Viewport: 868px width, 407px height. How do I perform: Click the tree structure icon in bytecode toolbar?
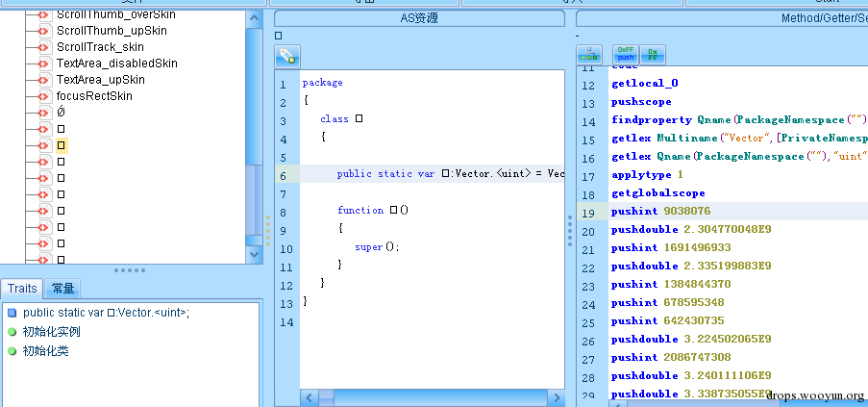[589, 54]
